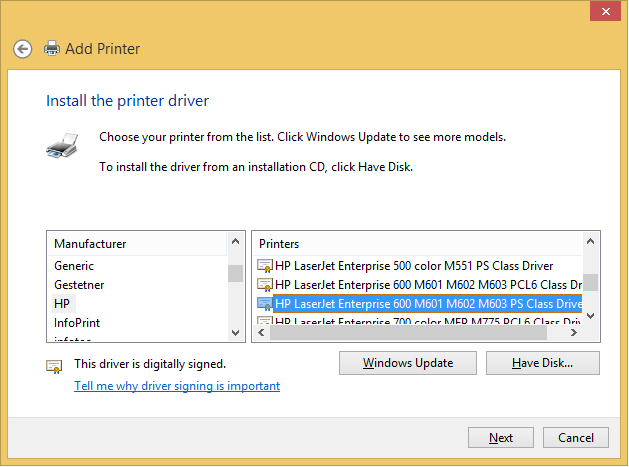The width and height of the screenshot is (629, 467).
Task: Open driver signing importance link
Action: (x=177, y=386)
